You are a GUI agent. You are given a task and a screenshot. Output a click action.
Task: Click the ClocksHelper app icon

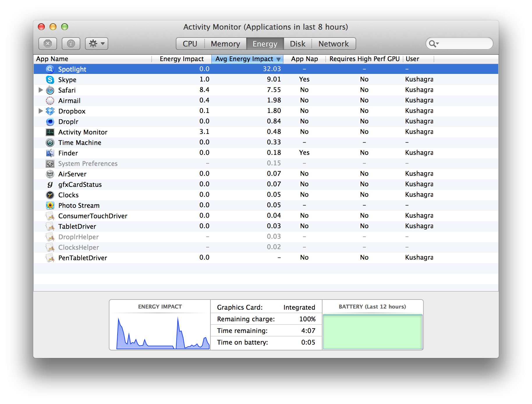tap(50, 247)
